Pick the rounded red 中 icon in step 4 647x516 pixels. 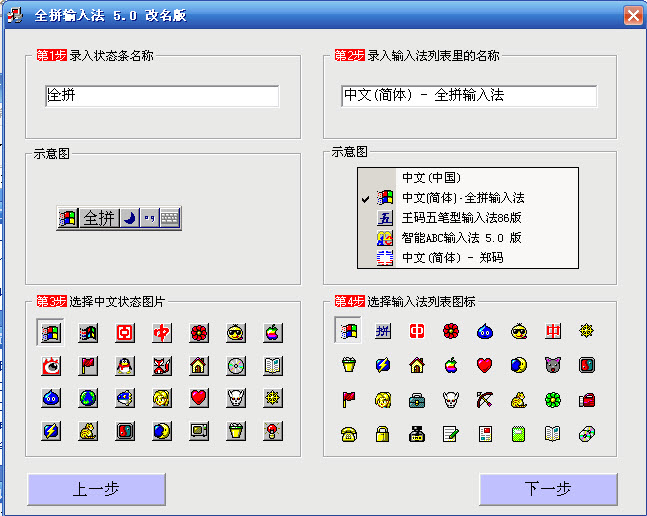tap(417, 331)
